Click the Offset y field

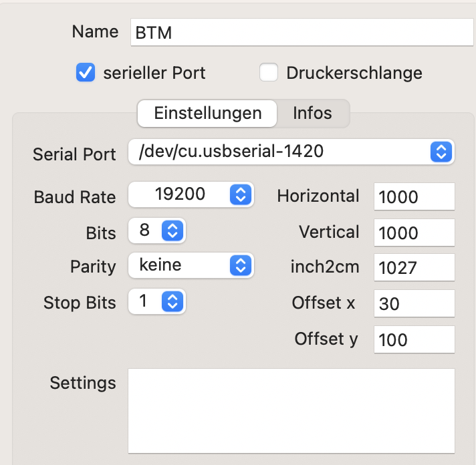[414, 339]
